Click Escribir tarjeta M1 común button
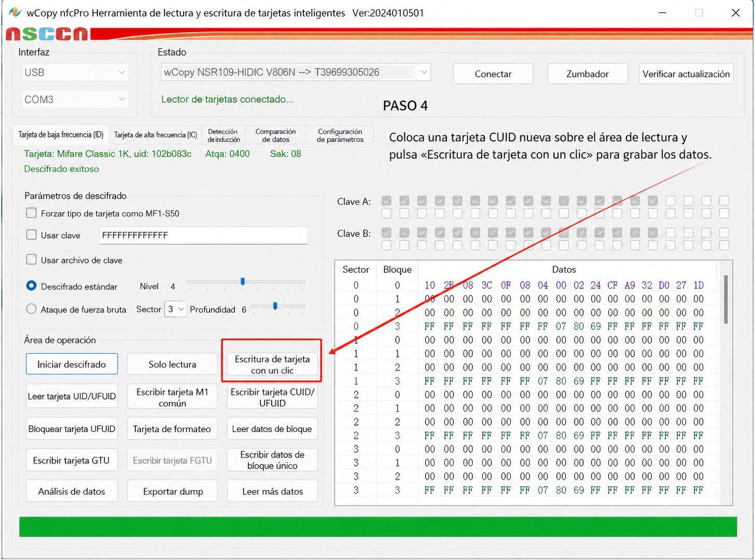755x560 pixels. pos(172,397)
